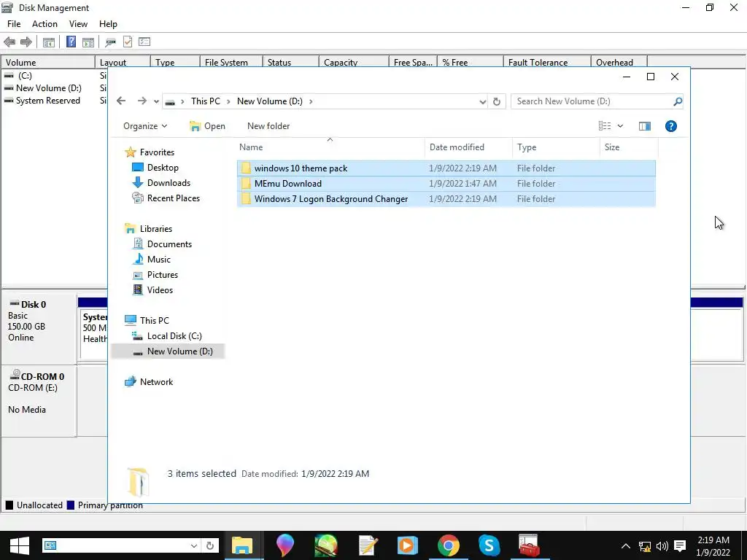Go back in the Explorer window
This screenshot has width=747, height=560.
(121, 101)
